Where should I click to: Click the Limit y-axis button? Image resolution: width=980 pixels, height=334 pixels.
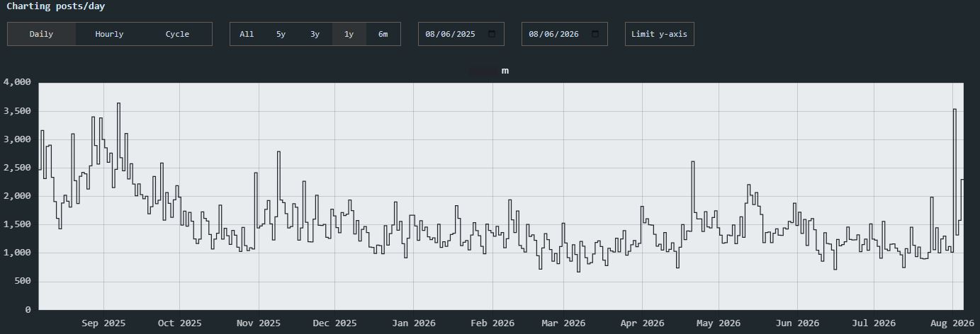pos(659,34)
